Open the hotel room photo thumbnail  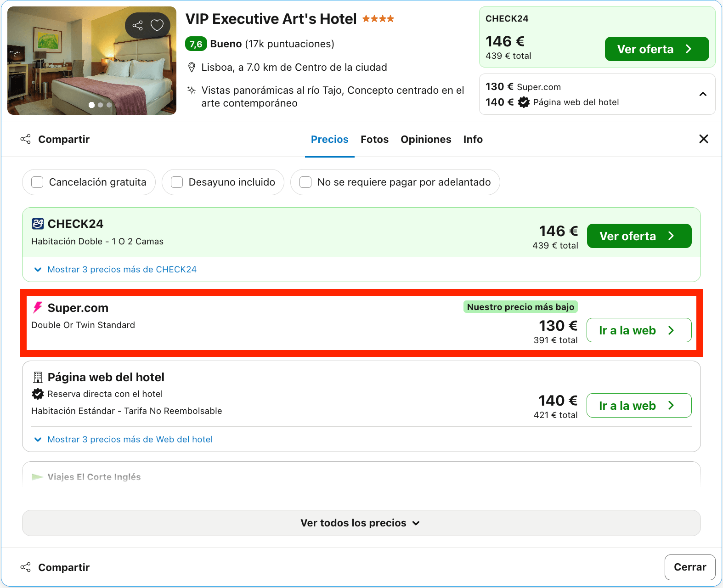click(x=92, y=61)
